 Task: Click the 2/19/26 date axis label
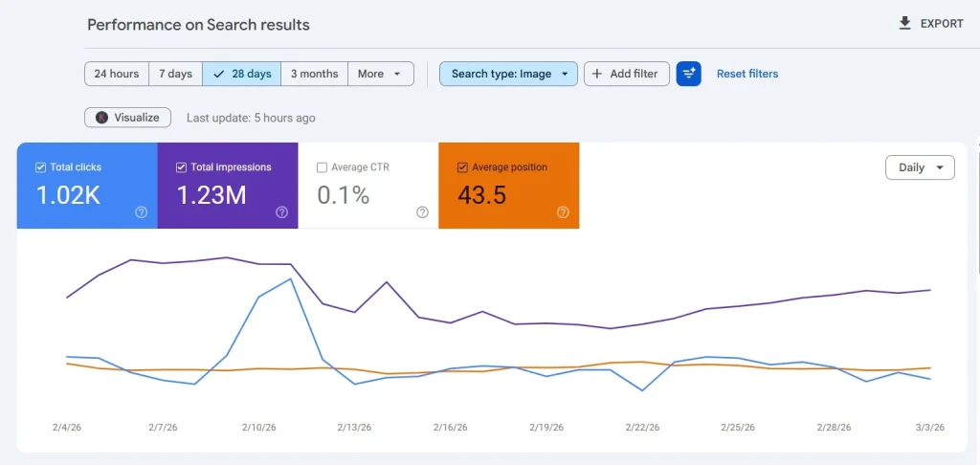[x=546, y=428]
